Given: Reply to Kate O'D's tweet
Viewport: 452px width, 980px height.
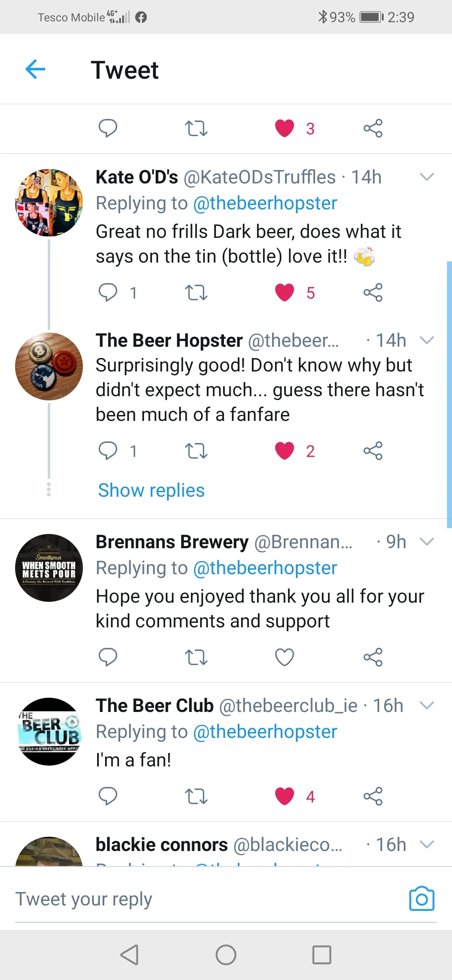Looking at the screenshot, I should pyautogui.click(x=108, y=292).
